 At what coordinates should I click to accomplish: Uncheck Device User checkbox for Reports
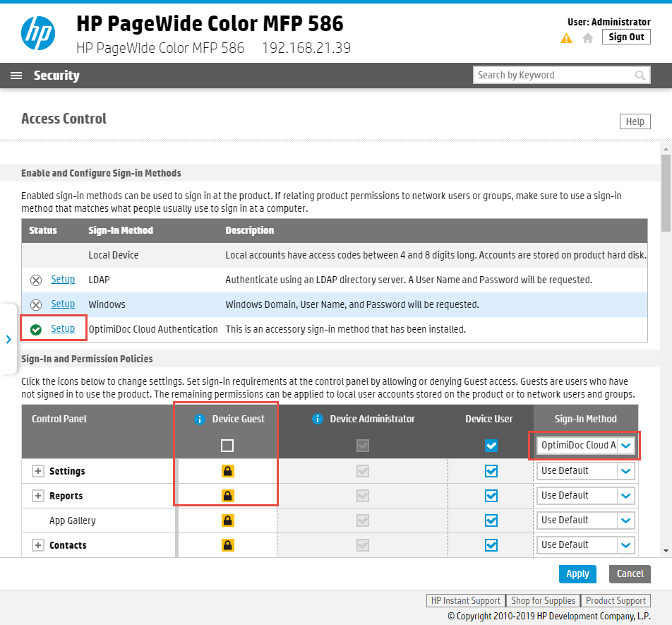pos(491,496)
